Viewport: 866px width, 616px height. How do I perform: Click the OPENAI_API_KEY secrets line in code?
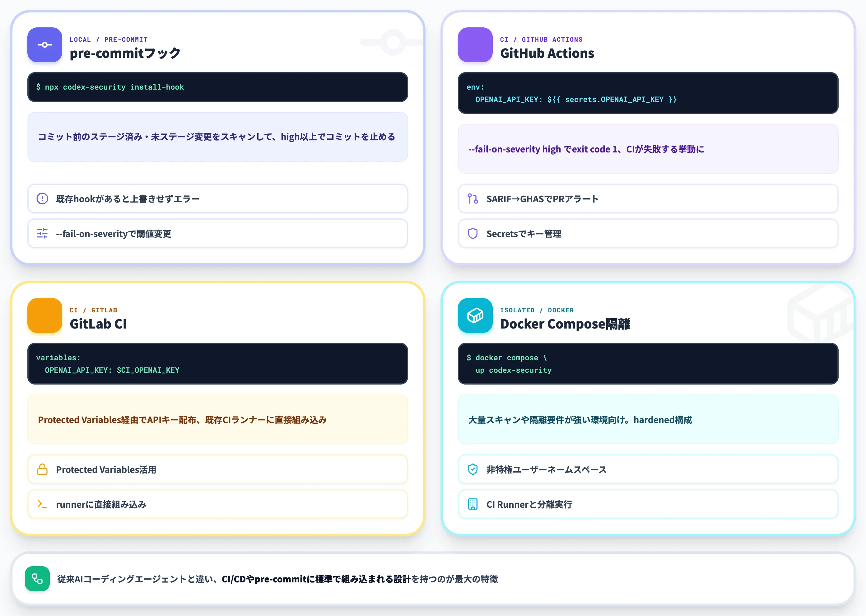(x=576, y=99)
